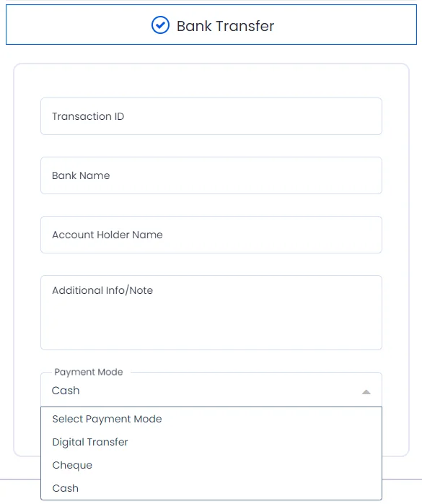
Task: Click the Payment Mode floating label
Action: [89, 372]
